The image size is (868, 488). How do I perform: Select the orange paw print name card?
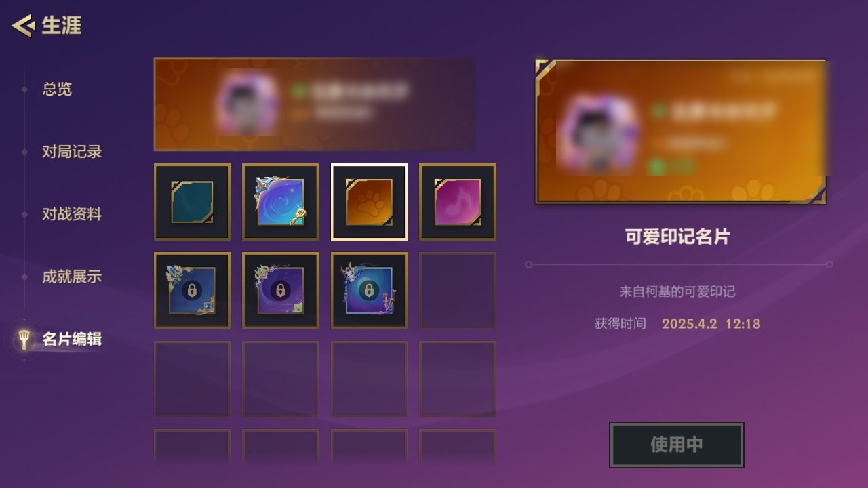coord(369,202)
